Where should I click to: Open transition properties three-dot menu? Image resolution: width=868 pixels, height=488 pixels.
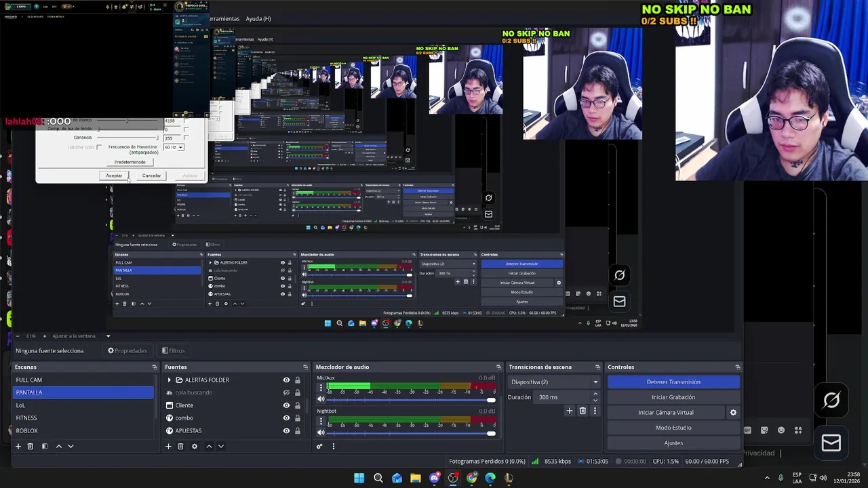595,411
